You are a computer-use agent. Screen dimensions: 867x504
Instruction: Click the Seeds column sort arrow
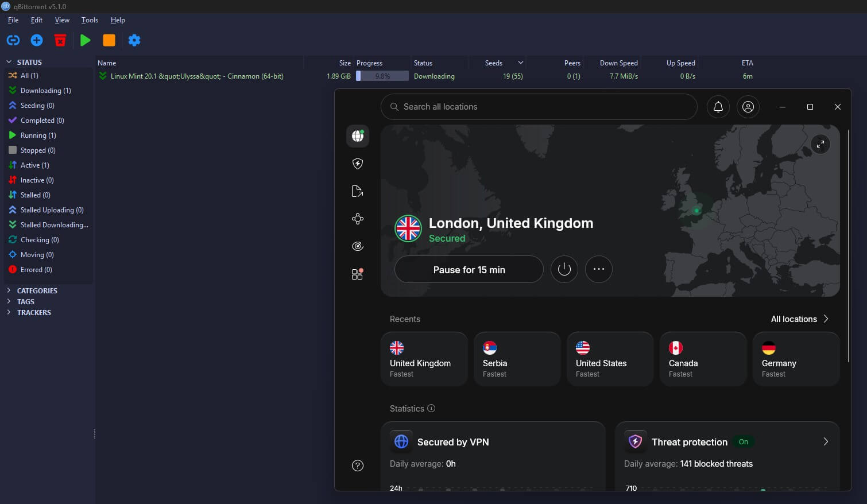[x=520, y=63]
